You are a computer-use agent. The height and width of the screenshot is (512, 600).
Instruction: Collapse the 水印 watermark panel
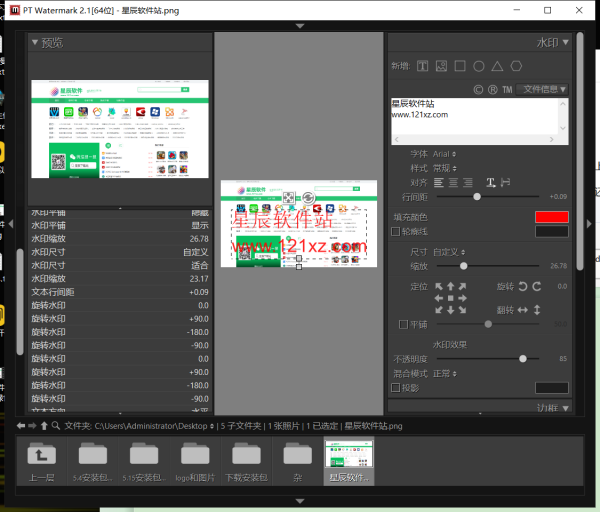[566, 42]
